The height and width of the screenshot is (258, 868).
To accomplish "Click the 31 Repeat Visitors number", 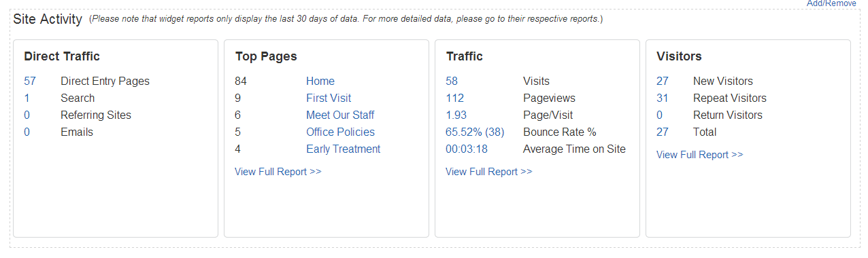I will click(x=663, y=98).
